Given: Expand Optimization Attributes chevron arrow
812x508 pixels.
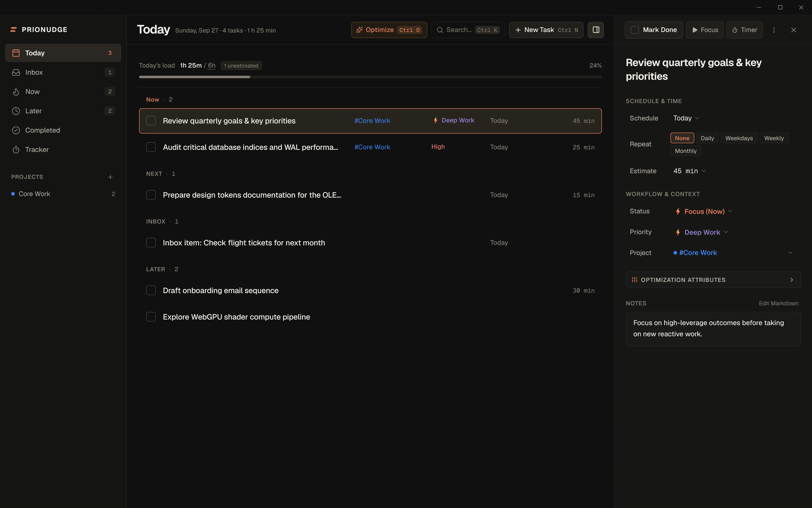Looking at the screenshot, I should (791, 280).
